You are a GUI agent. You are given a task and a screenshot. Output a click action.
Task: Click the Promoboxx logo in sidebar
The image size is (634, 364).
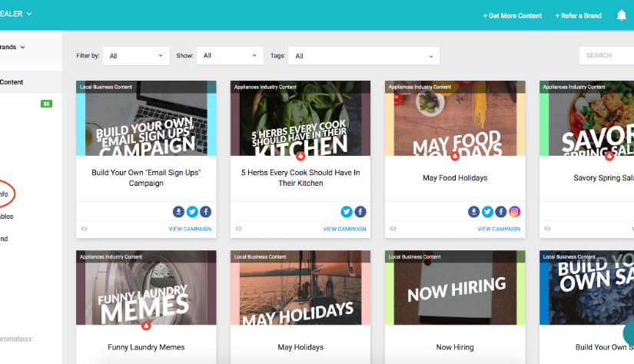(x=16, y=339)
